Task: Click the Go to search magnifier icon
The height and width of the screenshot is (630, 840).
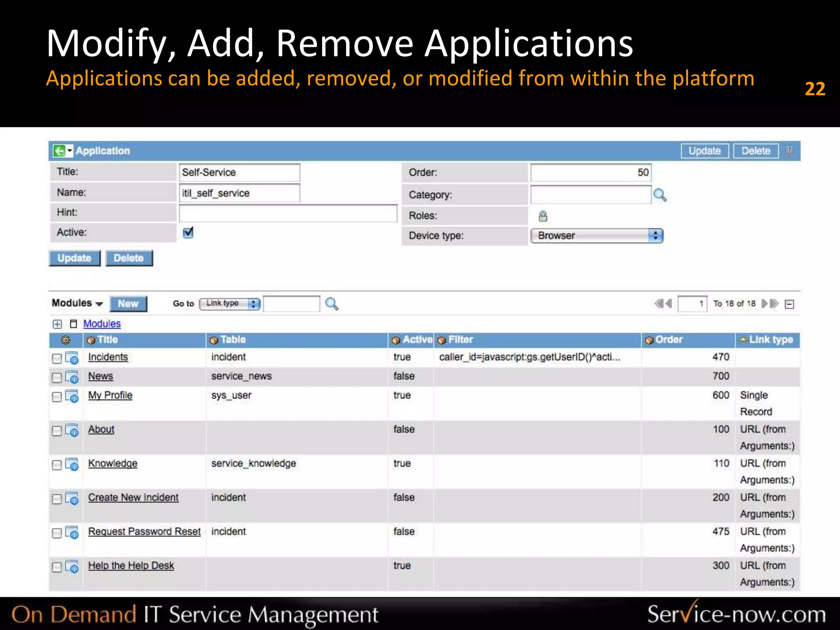Action: pyautogui.click(x=331, y=304)
